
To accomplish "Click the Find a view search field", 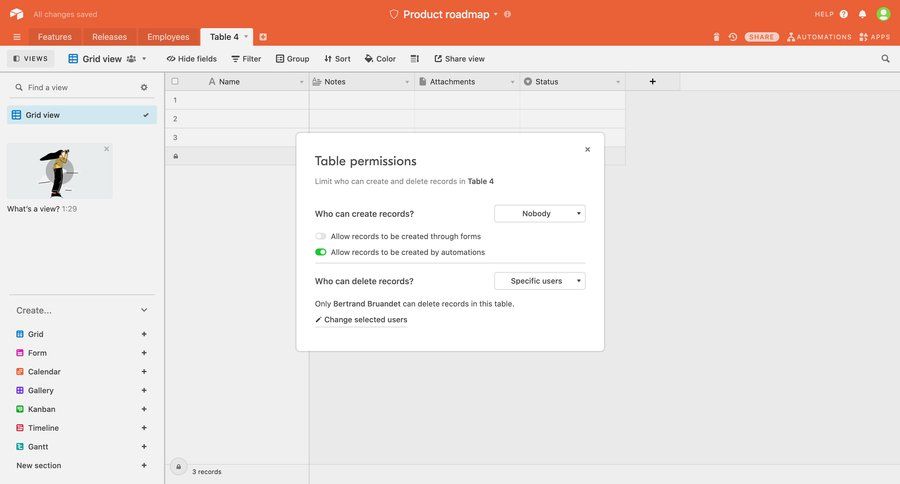I will [75, 87].
